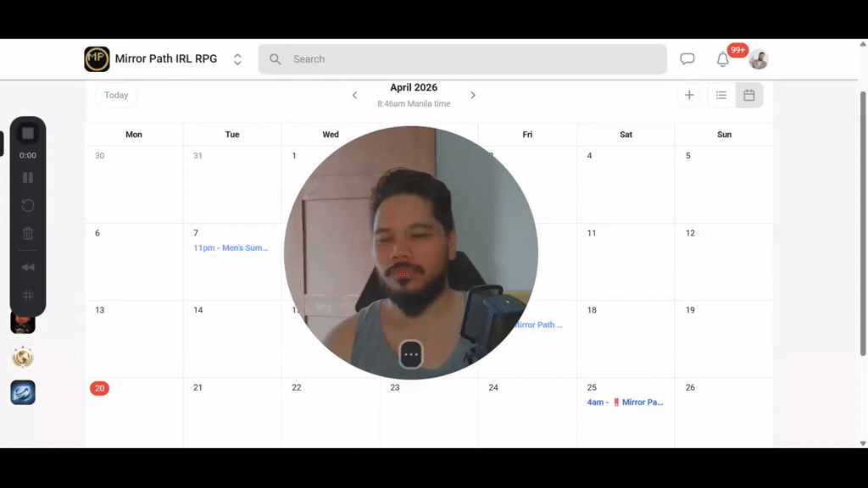Click the rewind icon in the recorder panel

click(28, 267)
